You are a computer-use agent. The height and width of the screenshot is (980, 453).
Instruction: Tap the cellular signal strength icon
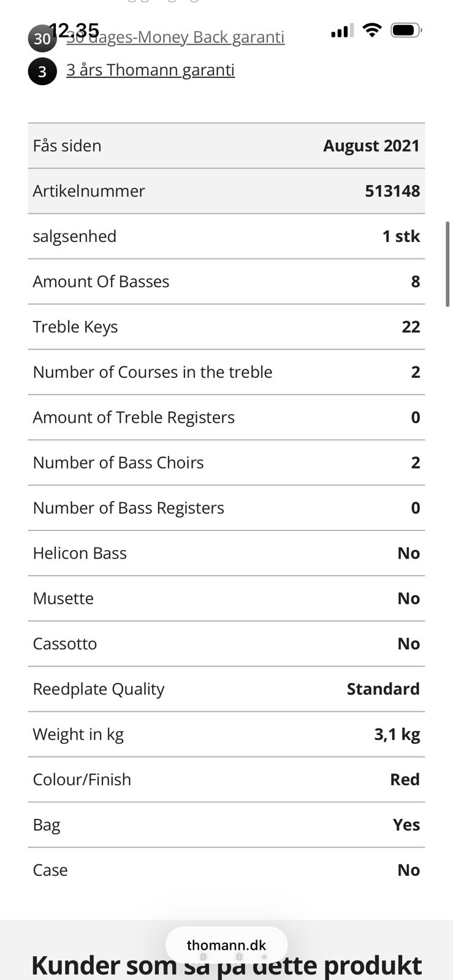(342, 31)
